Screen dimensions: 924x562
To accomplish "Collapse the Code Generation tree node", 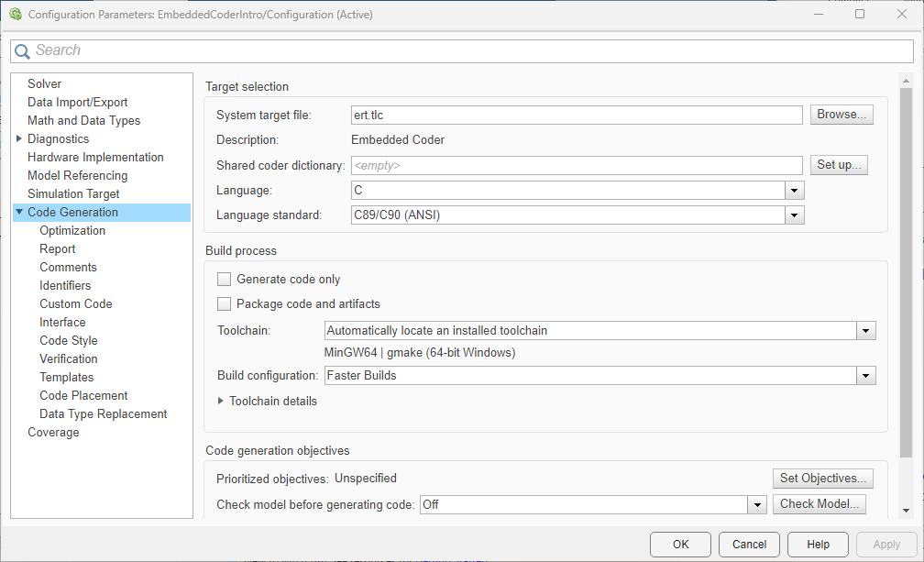I will pyautogui.click(x=19, y=212).
